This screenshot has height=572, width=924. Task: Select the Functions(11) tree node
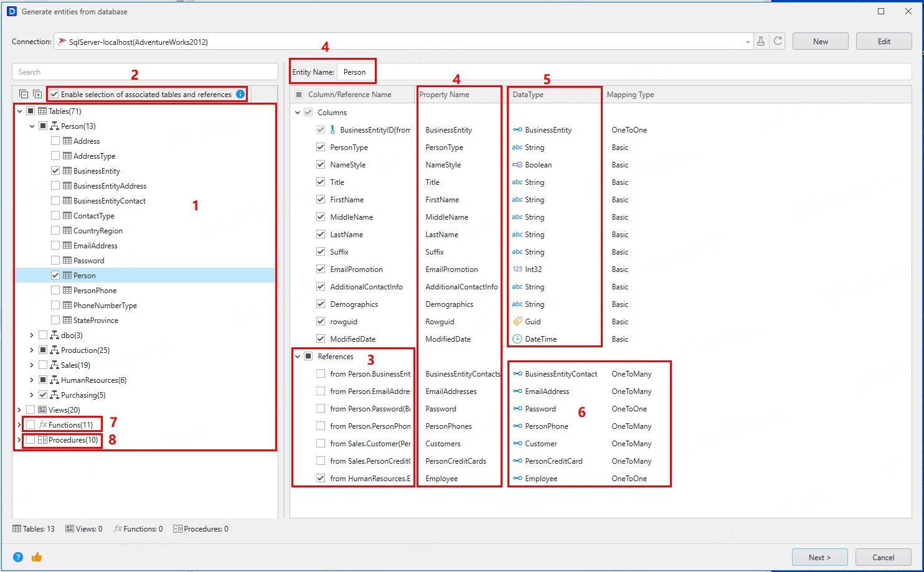click(70, 425)
